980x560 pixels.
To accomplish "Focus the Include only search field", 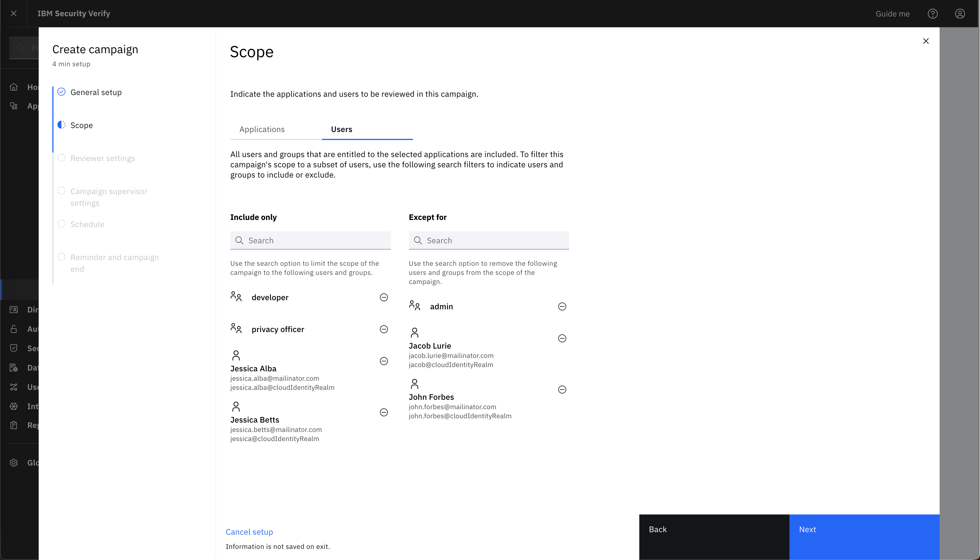I will point(311,240).
